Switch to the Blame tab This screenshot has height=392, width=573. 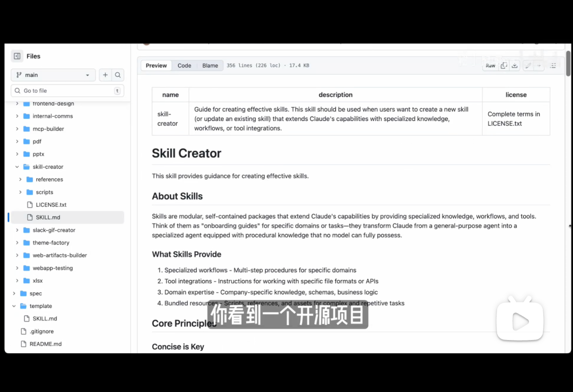click(x=210, y=65)
